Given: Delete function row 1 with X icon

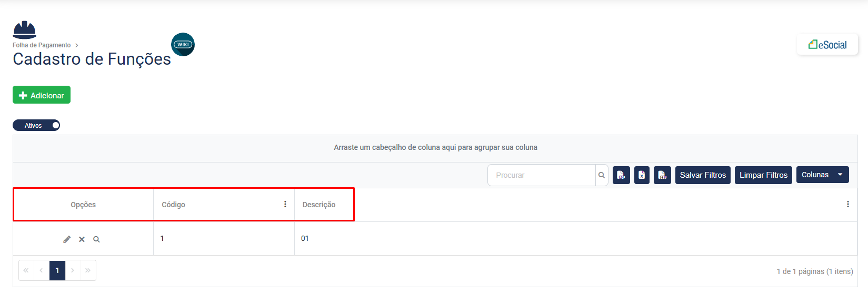Looking at the screenshot, I should 82,239.
